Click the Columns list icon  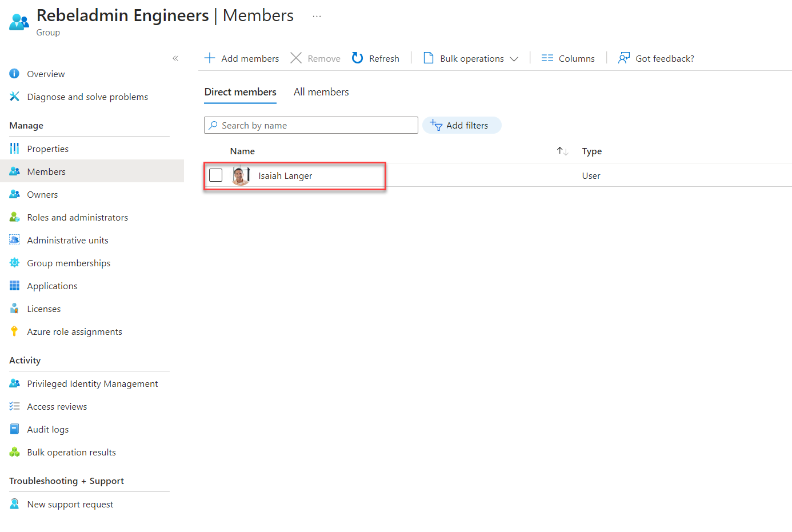(x=547, y=58)
